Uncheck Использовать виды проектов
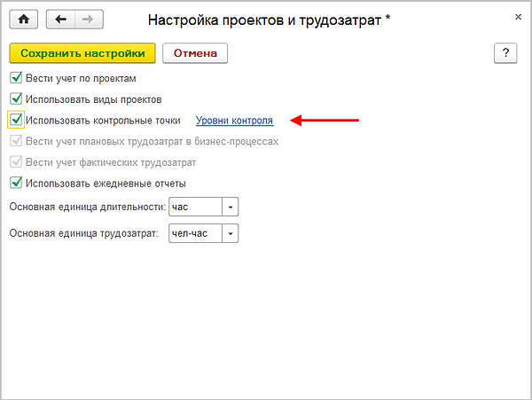Screen dimensions: 532x400 [x=16, y=98]
